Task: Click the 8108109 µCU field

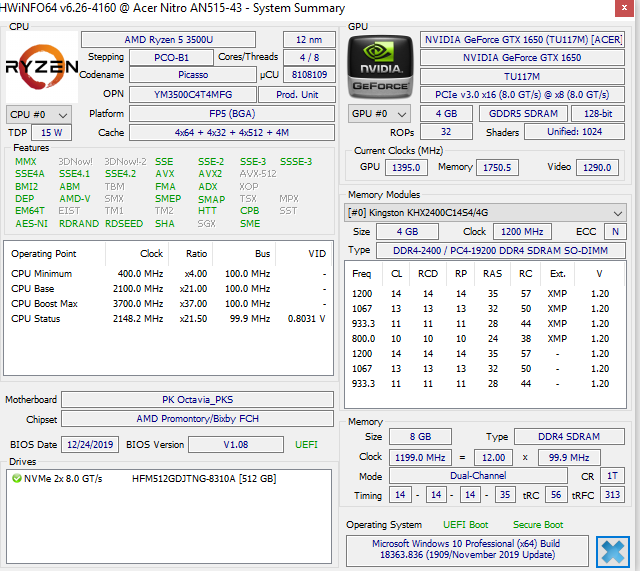Action: (x=309, y=75)
